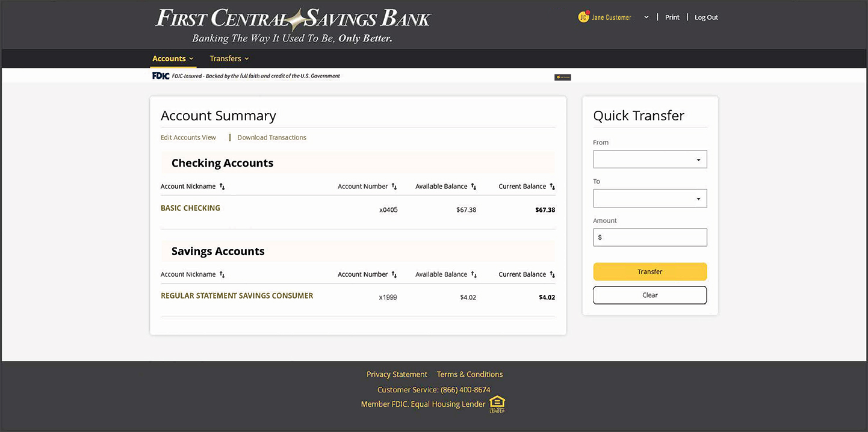868x432 pixels.
Task: Open the Transfers menu
Action: click(x=229, y=58)
